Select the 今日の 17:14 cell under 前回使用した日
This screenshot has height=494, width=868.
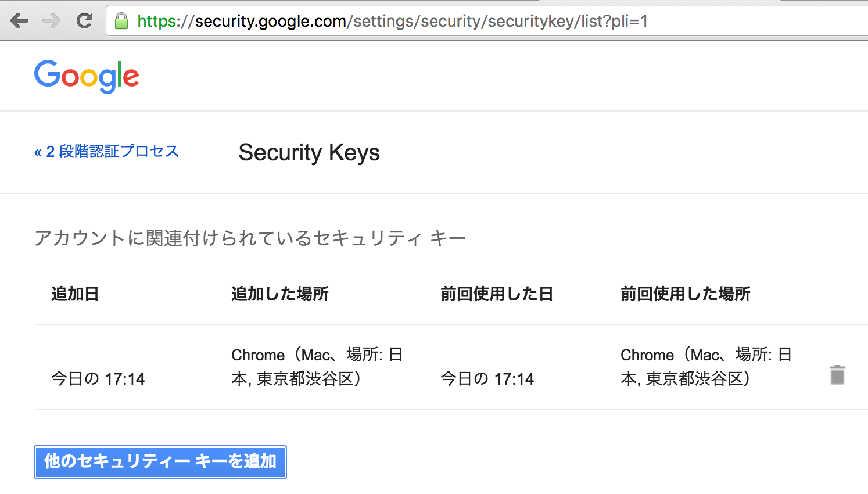[487, 379]
